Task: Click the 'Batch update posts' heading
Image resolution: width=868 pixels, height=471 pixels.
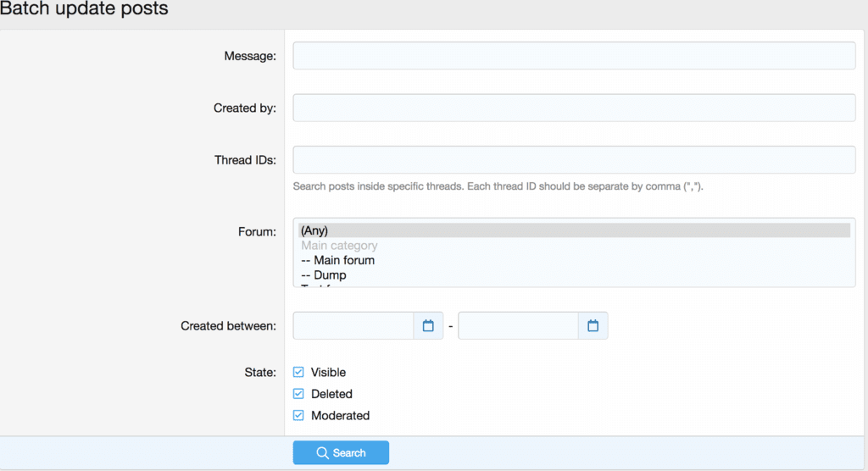Action: tap(84, 9)
